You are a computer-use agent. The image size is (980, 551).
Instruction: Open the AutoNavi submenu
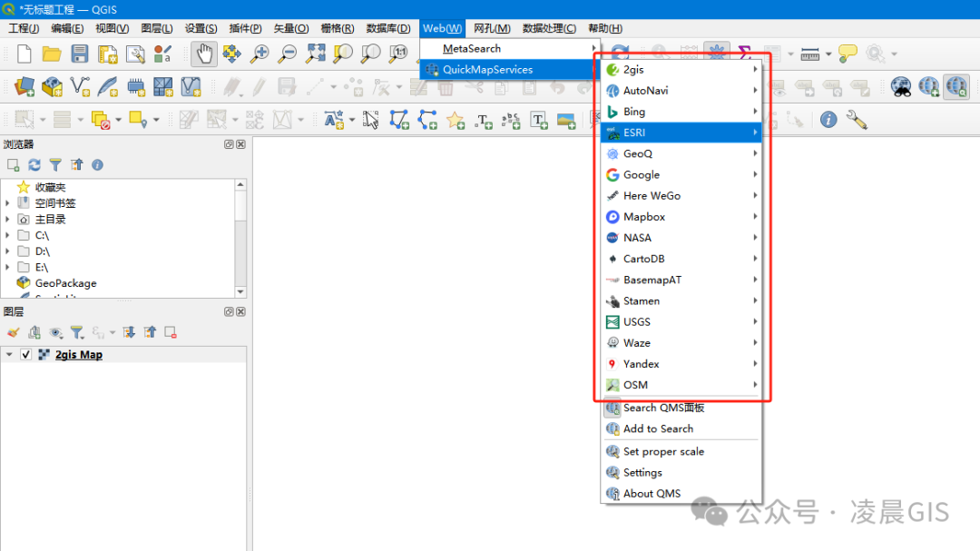[x=681, y=91]
